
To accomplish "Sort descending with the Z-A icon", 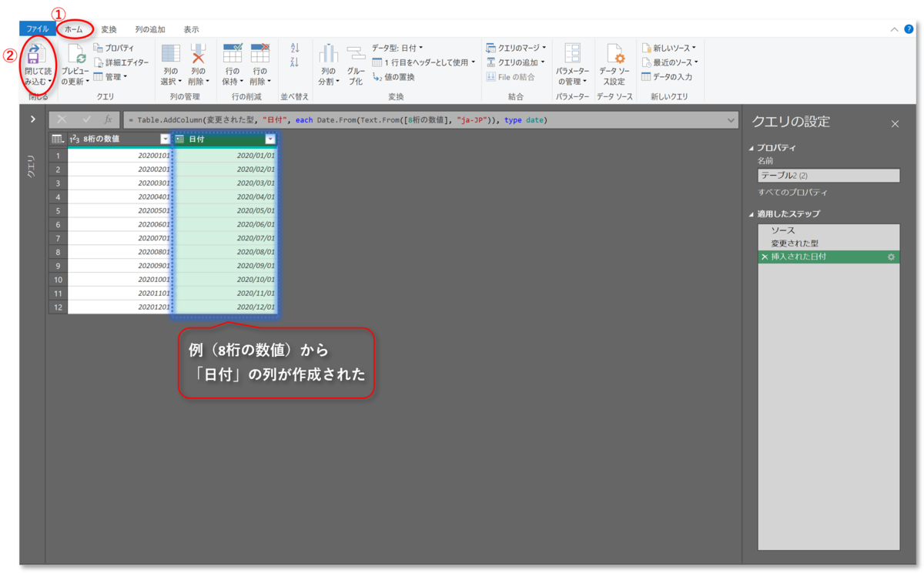I will click(x=295, y=62).
